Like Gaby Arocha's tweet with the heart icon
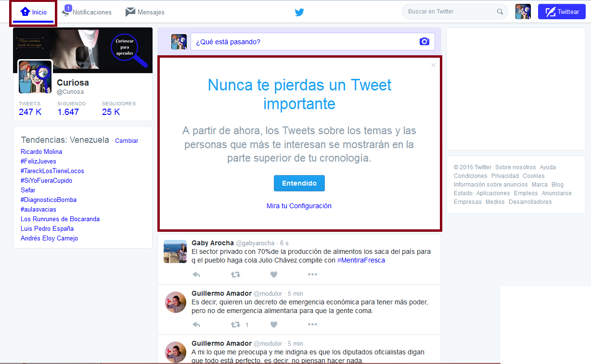This screenshot has height=364, width=591. [273, 274]
